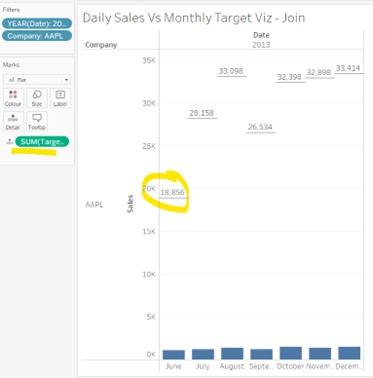This screenshot has width=373, height=378.
Task: Open the Detail marks card
Action: (x=13, y=121)
